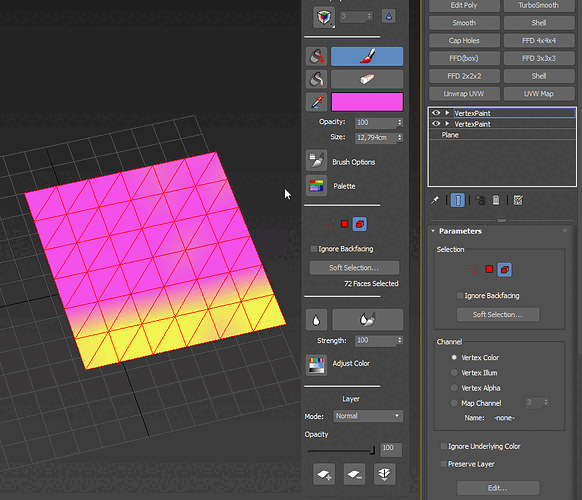Click the Erase All bucket icon
The height and width of the screenshot is (500, 582).
[316, 79]
